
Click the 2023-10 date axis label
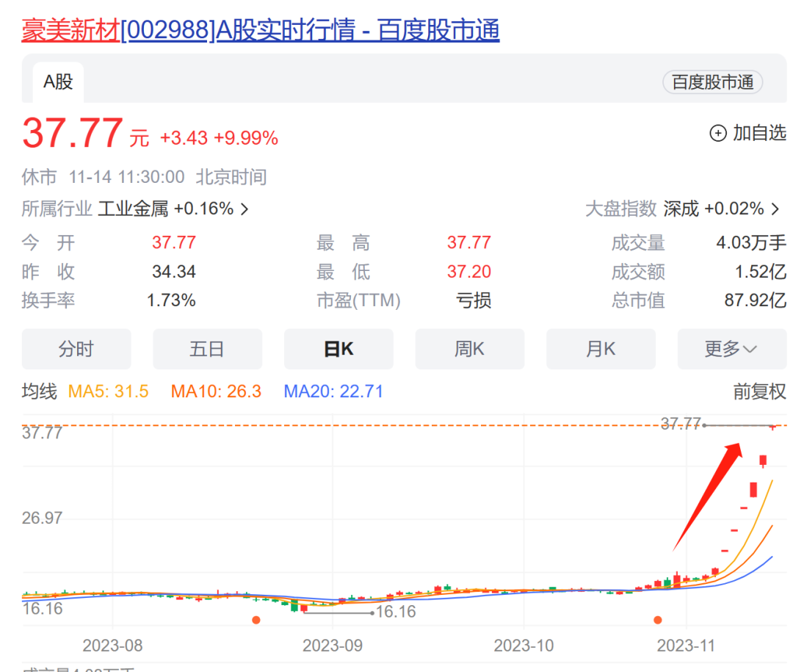coord(524,646)
